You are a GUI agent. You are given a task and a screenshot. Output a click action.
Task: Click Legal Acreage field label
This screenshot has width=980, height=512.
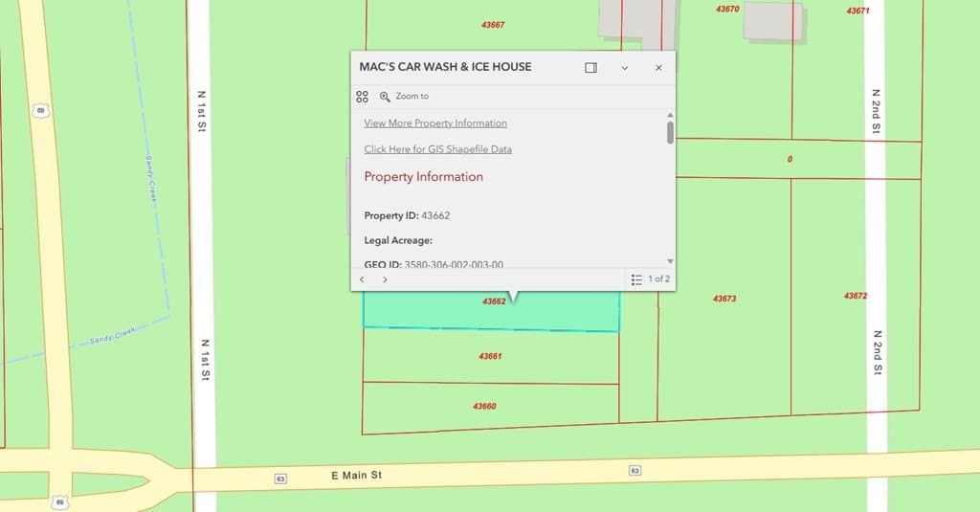click(x=398, y=240)
